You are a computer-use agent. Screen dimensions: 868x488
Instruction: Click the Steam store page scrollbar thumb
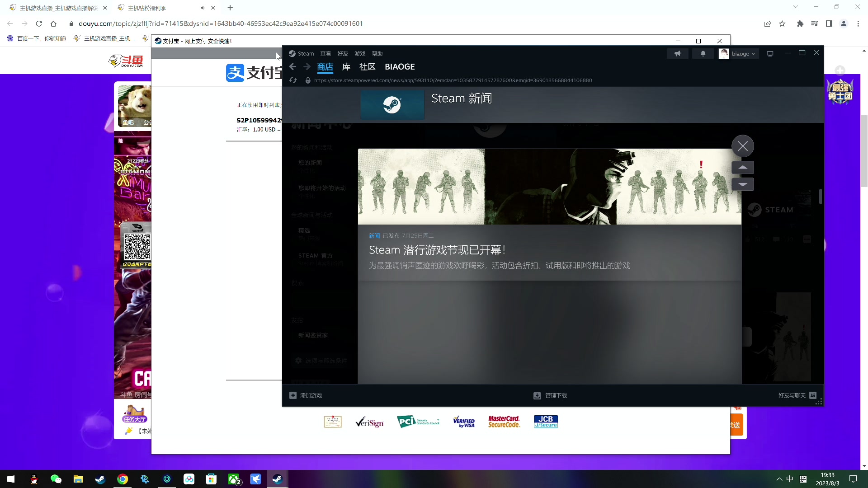point(820,196)
